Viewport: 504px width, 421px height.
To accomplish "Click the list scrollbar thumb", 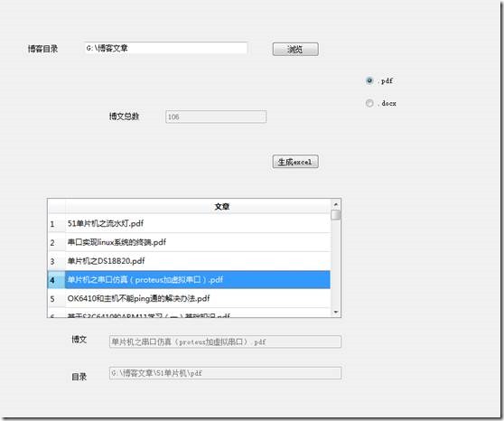I will [336, 215].
